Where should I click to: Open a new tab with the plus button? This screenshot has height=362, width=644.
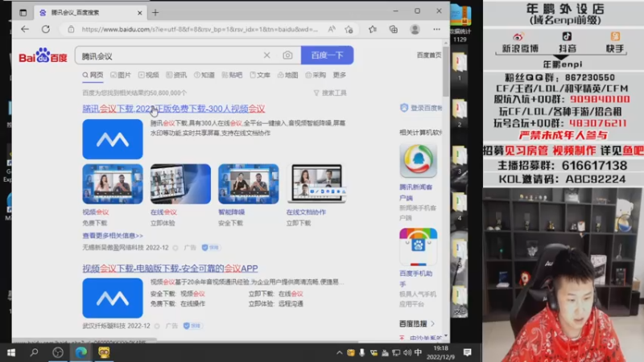tap(155, 13)
